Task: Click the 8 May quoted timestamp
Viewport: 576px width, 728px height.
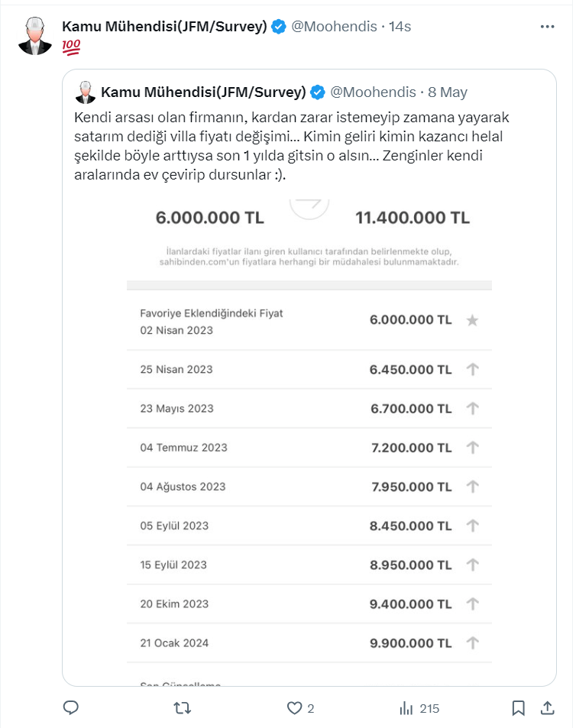Action: [447, 92]
